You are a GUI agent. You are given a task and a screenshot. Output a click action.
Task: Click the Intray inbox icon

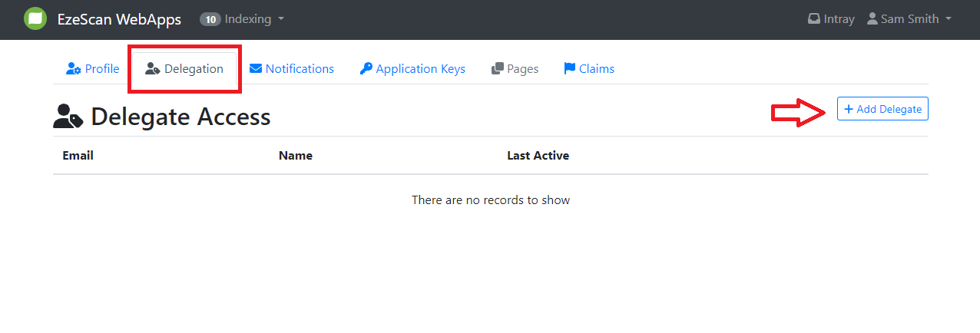(x=814, y=19)
